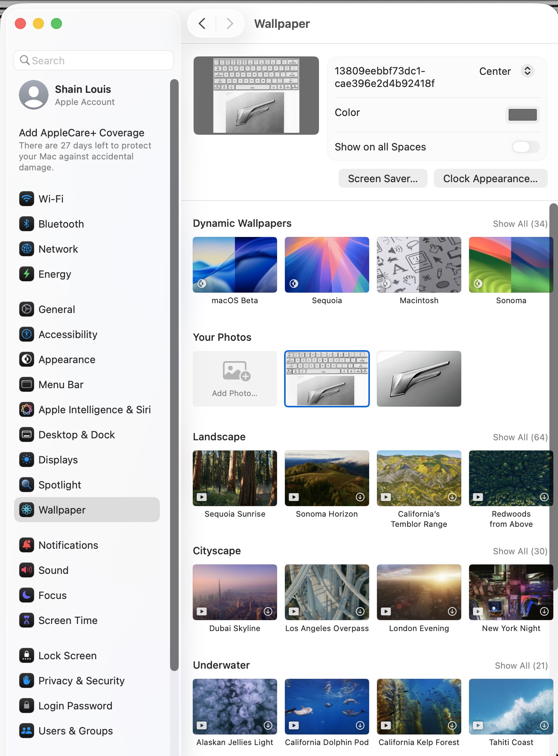Image resolution: width=558 pixels, height=756 pixels.
Task: Download the Sonoma Horizon wallpaper
Action: click(x=360, y=497)
